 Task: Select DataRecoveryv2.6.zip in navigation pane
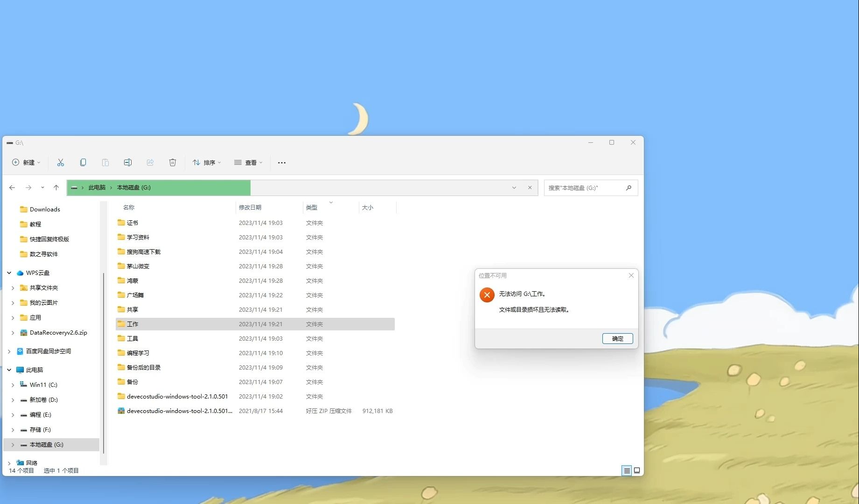tap(58, 332)
